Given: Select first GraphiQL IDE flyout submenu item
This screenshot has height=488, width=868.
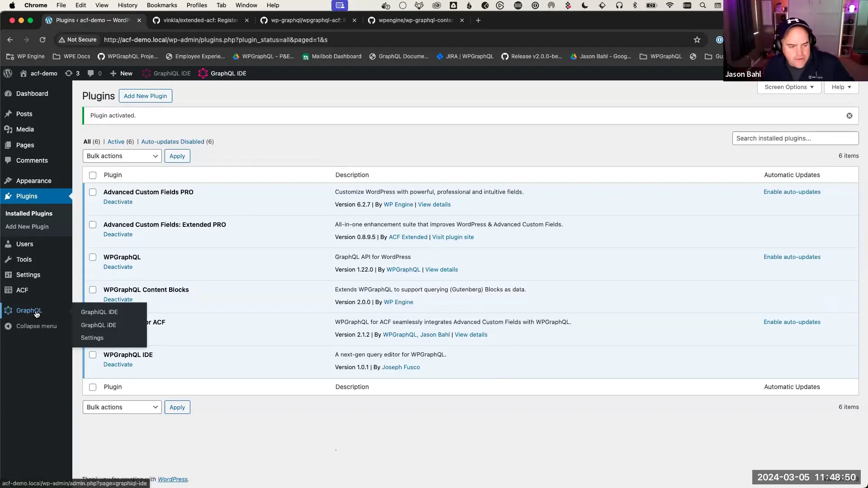Looking at the screenshot, I should coord(99,312).
